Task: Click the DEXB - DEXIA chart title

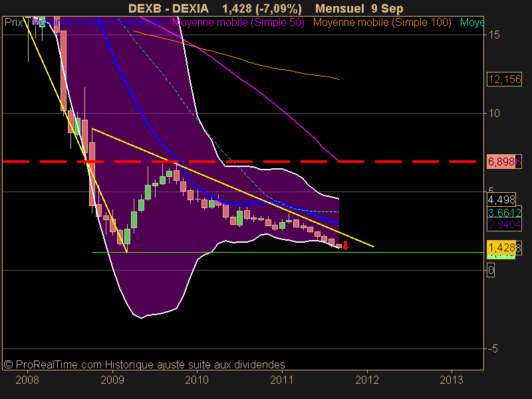Action: (x=168, y=8)
